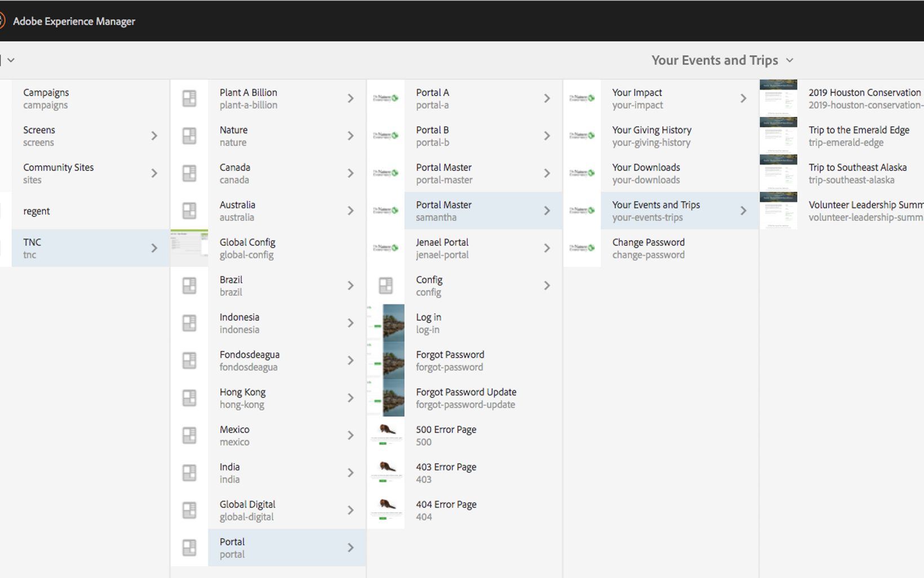Click the Portal A logo thumbnail
Image resolution: width=924 pixels, height=578 pixels.
tap(386, 99)
